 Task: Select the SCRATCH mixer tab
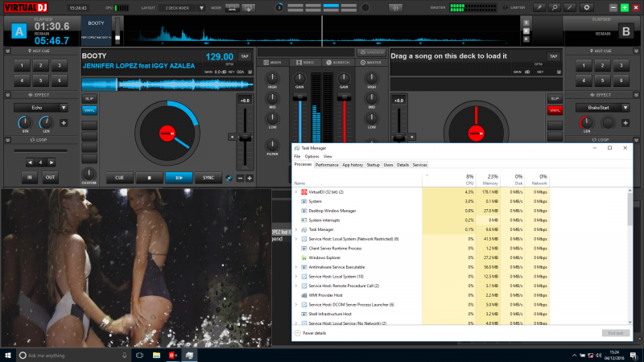(338, 63)
